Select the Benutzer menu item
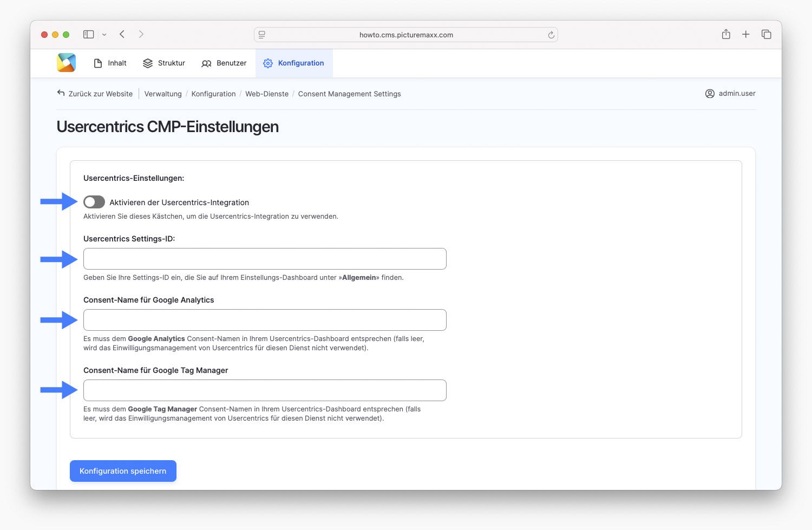812x530 pixels. [224, 63]
